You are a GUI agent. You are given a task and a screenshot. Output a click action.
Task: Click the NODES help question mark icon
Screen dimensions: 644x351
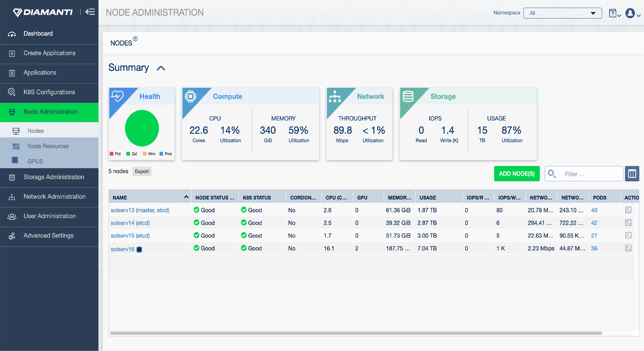click(x=135, y=39)
